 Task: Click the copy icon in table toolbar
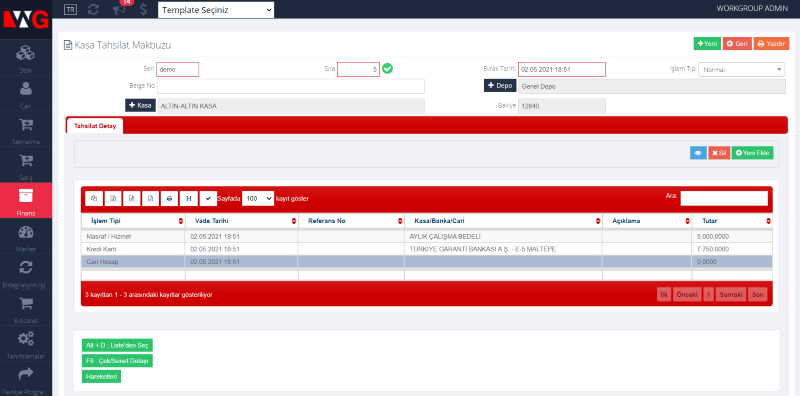(94, 199)
